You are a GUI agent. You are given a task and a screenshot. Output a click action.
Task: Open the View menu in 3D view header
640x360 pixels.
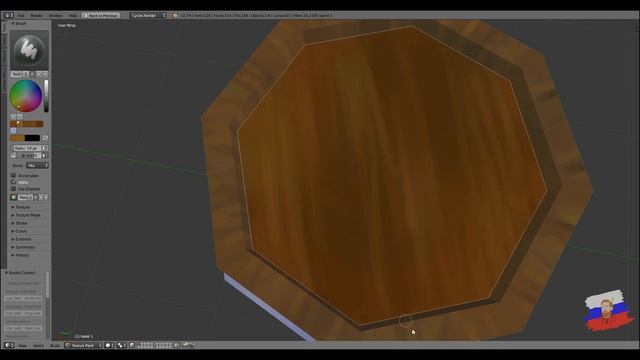coord(22,345)
